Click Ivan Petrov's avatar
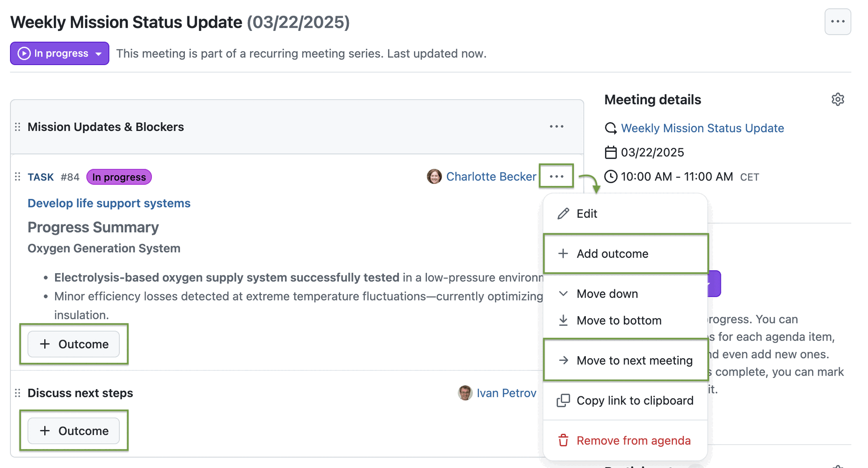868x468 pixels. click(465, 393)
